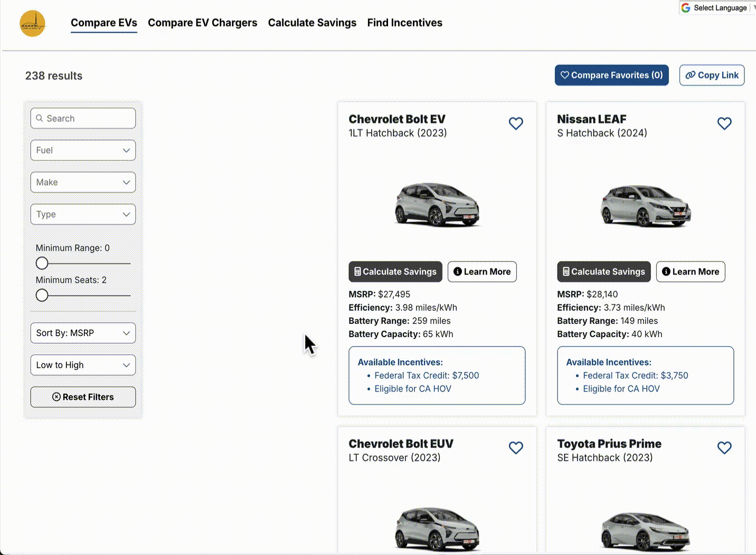Click the Chevrolet Bolt EUV title
This screenshot has height=555, width=756.
tap(401, 444)
